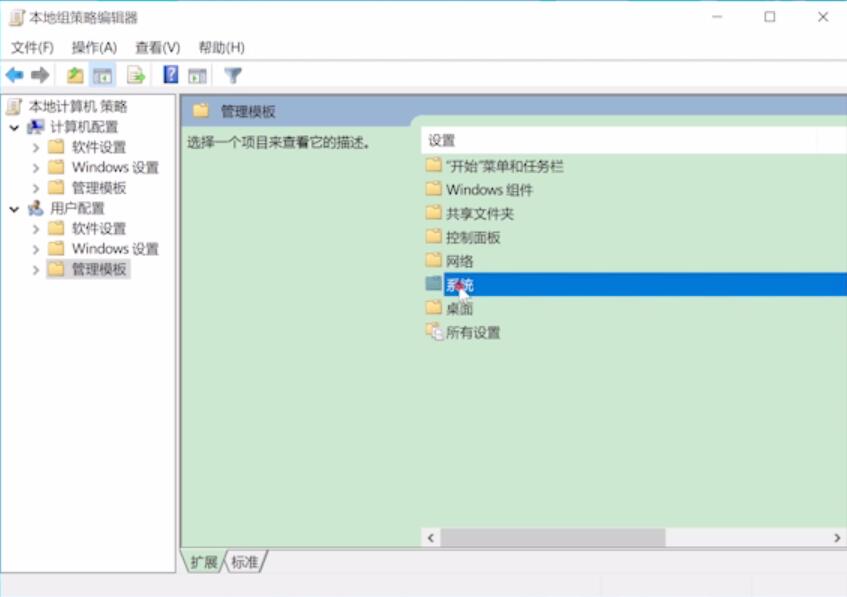847x597 pixels.
Task: Select Windows 设置 folder under 用户配置
Action: 115,249
